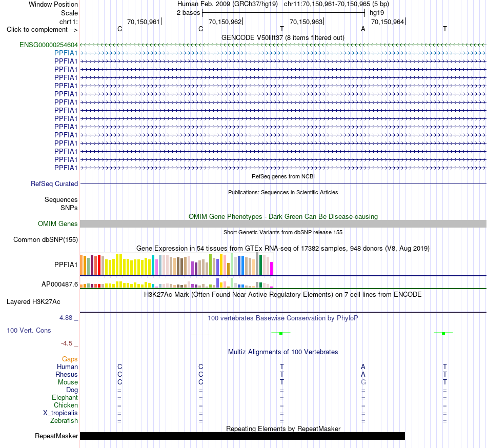Click 'Human Feb. 2009 (GRCh37/hg19)' text
The width and height of the screenshot is (487, 448).
pos(227,4)
